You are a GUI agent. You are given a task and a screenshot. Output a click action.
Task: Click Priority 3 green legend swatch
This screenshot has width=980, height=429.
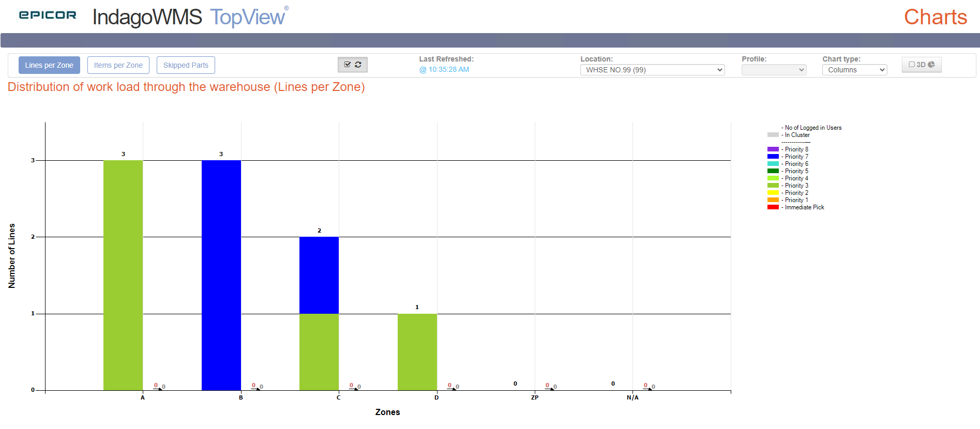[x=773, y=186]
